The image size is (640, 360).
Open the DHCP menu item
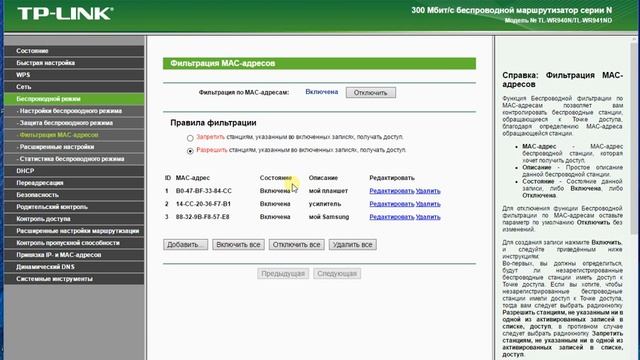pyautogui.click(x=74, y=171)
